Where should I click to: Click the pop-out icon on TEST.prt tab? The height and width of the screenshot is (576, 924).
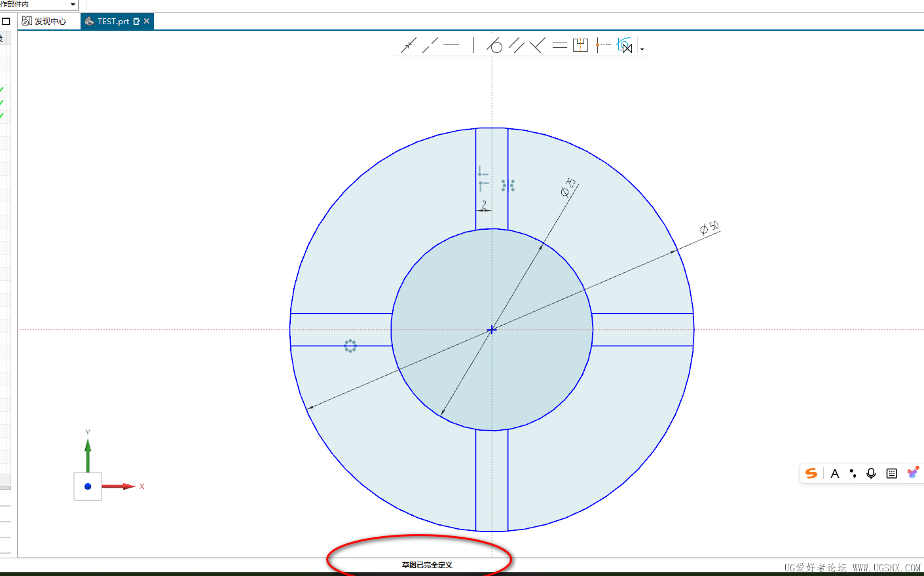pos(136,21)
